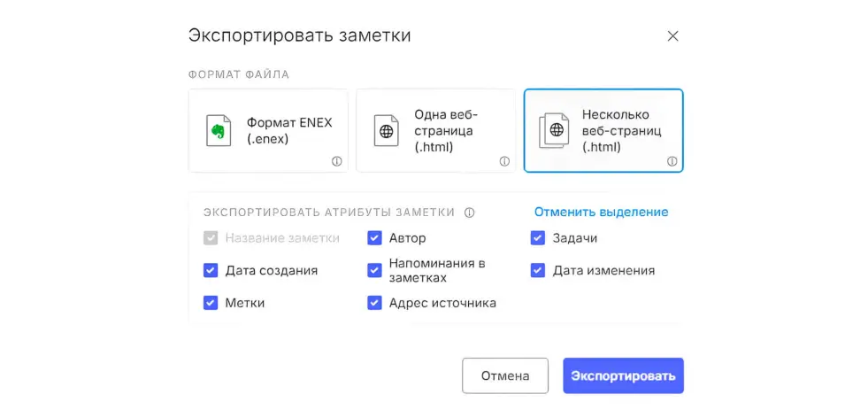Choose the Одна веб-страница (.html) format
The width and height of the screenshot is (868, 410).
[x=435, y=130]
